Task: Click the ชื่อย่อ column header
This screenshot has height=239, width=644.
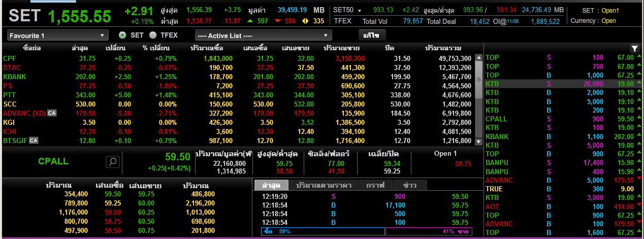Action: [x=32, y=48]
